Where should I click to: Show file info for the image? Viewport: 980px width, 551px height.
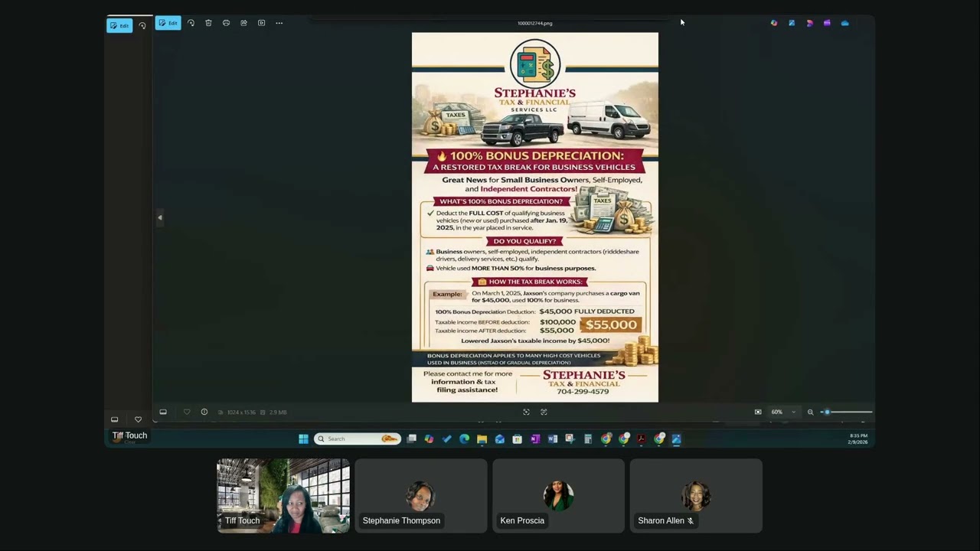(x=204, y=412)
